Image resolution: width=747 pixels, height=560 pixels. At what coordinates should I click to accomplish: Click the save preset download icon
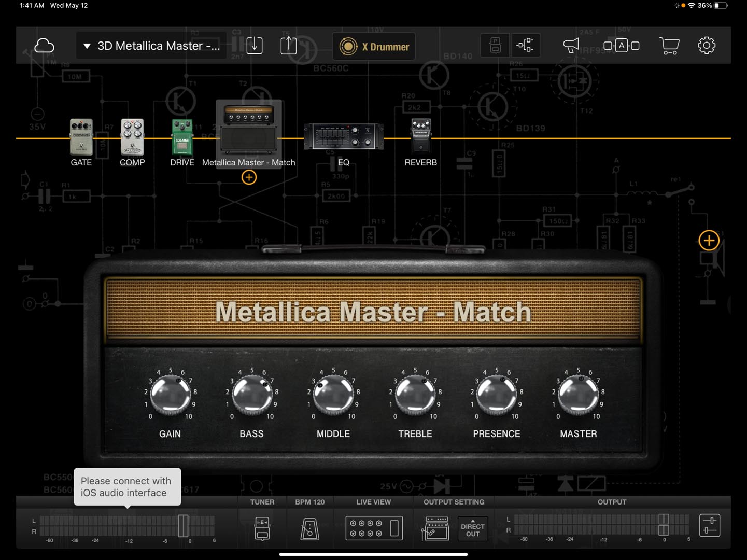pyautogui.click(x=255, y=46)
